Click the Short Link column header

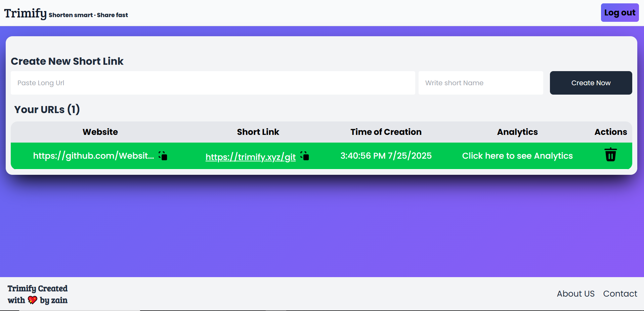258,132
